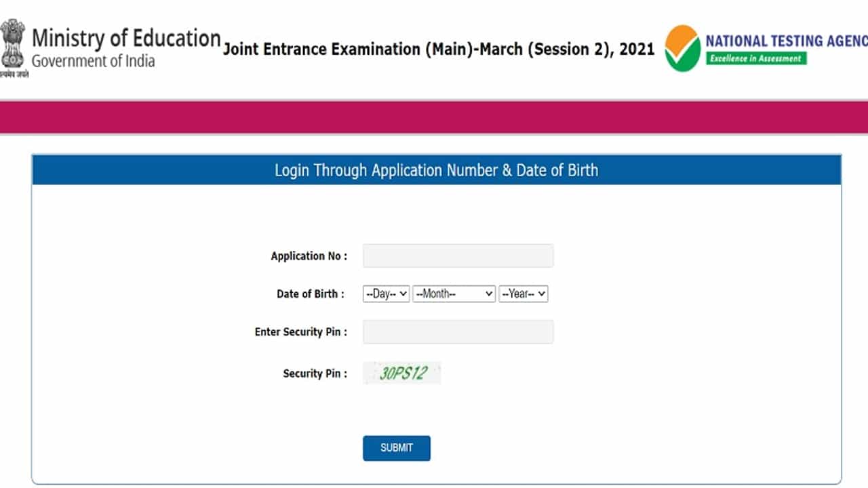868x488 pixels.
Task: Select the Government of India text
Action: pos(93,61)
